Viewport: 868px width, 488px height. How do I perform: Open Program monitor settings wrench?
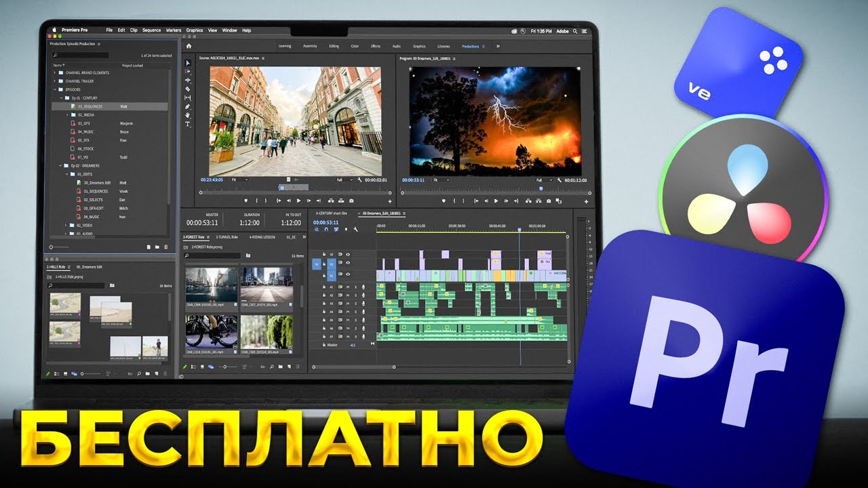pyautogui.click(x=559, y=180)
